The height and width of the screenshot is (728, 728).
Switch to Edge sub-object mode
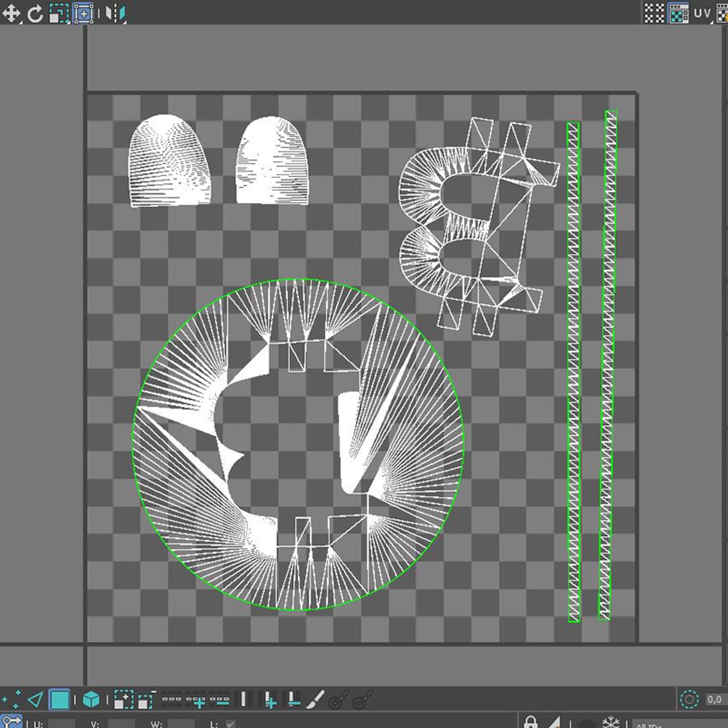click(35, 700)
